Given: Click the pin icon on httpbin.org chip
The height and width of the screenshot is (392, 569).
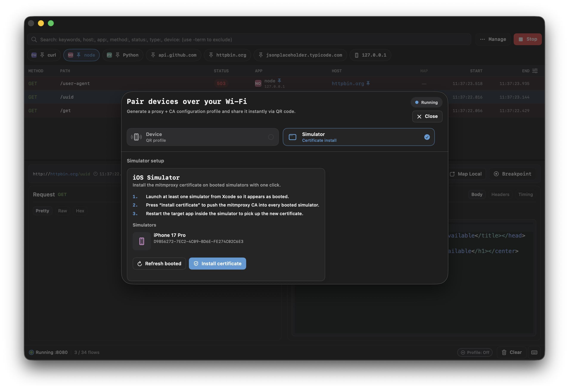Looking at the screenshot, I should [x=211, y=55].
